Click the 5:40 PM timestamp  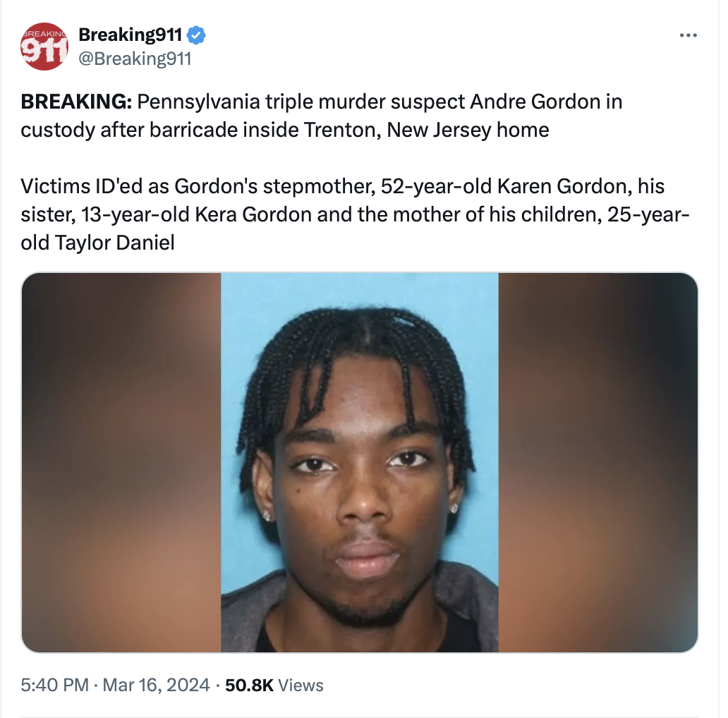pyautogui.click(x=54, y=685)
